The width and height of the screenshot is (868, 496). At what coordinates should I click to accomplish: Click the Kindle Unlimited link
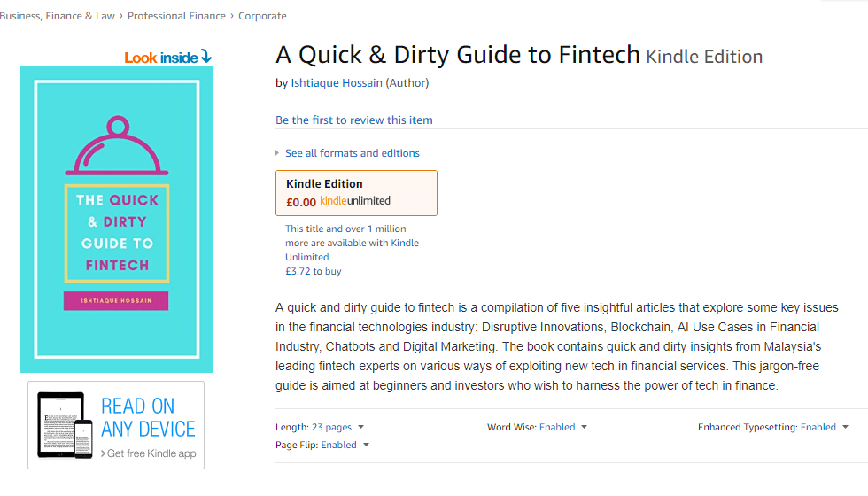[405, 243]
